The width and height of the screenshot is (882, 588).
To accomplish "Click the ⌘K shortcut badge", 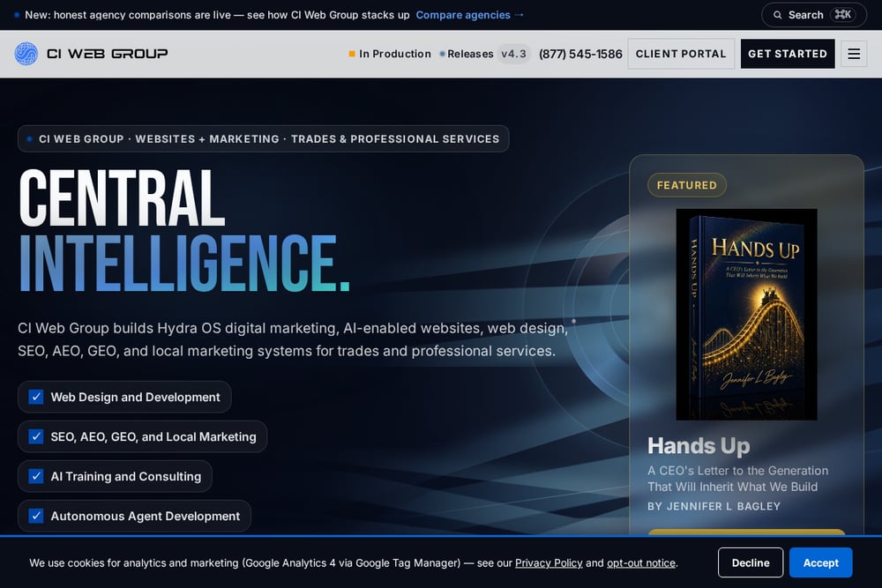I will [842, 15].
